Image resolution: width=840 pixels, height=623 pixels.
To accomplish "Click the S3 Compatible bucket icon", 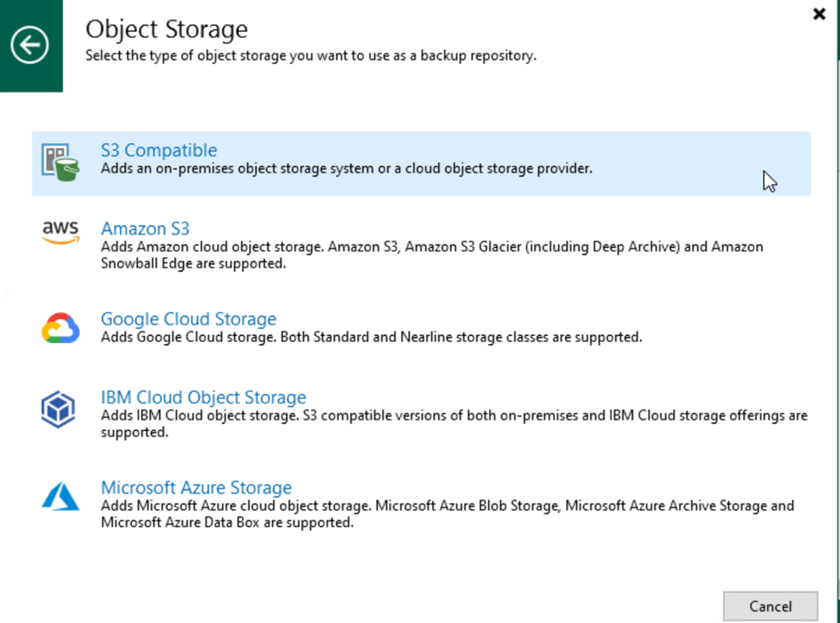I will 60,163.
